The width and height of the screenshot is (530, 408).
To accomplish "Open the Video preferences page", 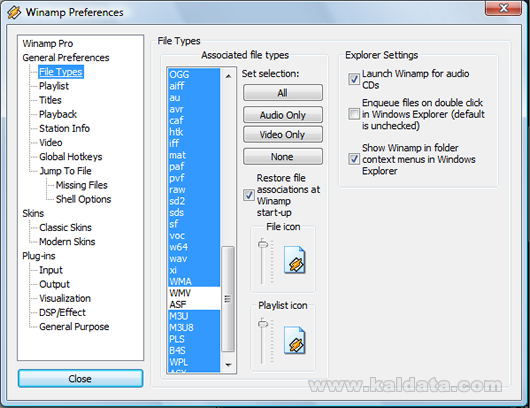I will coord(51,143).
